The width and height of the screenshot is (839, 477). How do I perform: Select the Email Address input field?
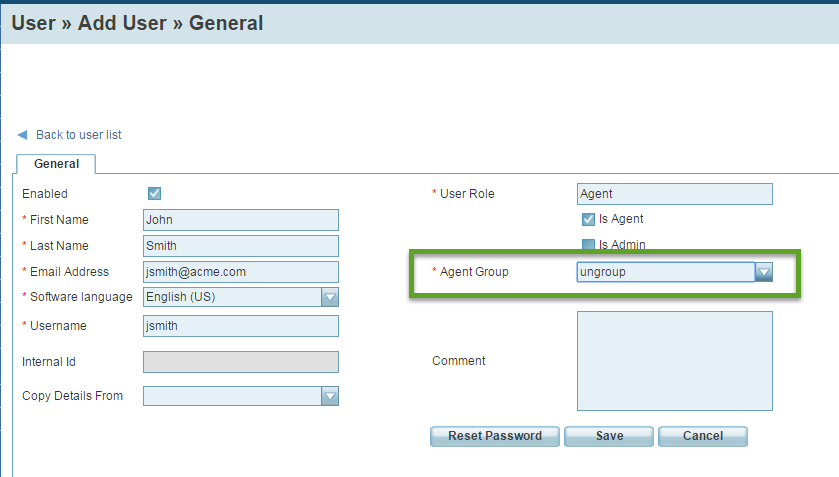241,272
